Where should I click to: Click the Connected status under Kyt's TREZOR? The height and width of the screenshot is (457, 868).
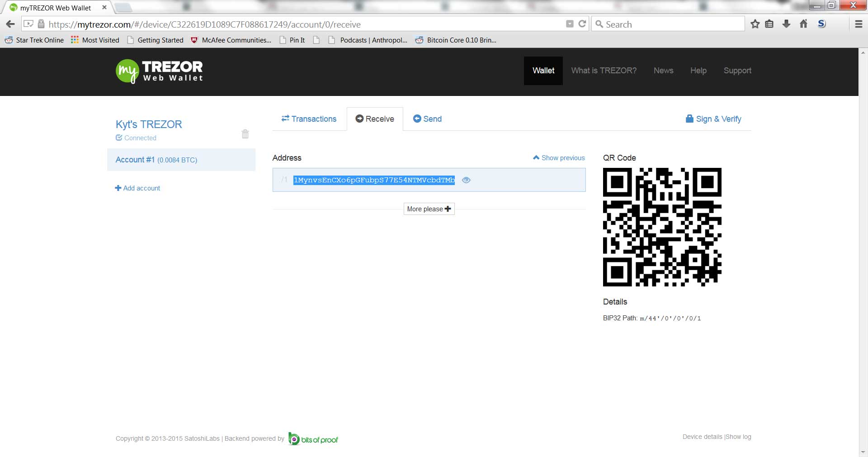[x=136, y=138]
